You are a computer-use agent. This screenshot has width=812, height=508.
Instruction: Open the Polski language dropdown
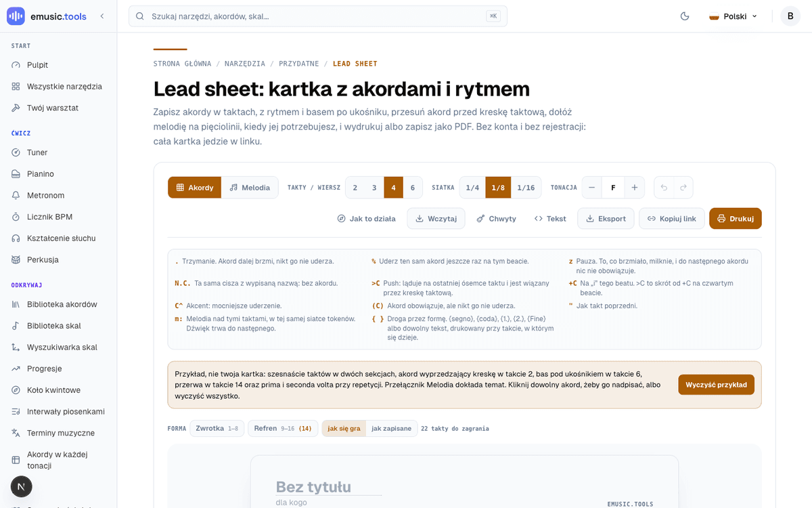point(733,16)
